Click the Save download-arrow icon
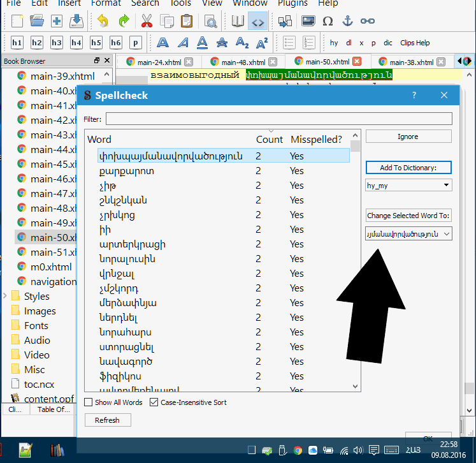 coord(76,21)
